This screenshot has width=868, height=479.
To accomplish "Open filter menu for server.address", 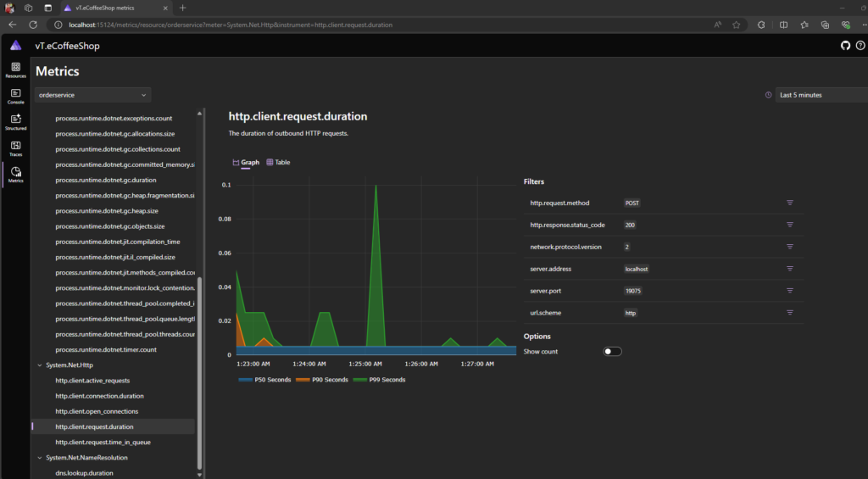I will pos(790,269).
